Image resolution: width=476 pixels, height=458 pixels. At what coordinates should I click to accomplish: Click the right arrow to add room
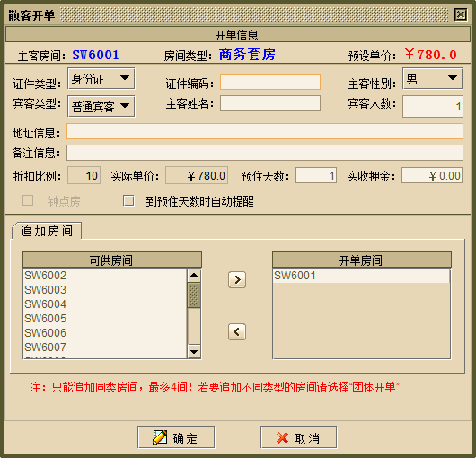click(237, 279)
